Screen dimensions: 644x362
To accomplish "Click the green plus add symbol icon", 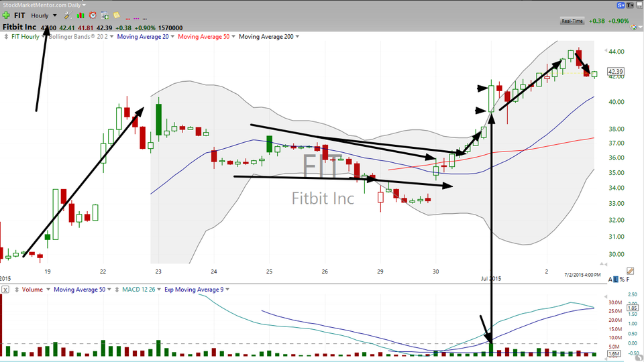I will [x=6, y=15].
